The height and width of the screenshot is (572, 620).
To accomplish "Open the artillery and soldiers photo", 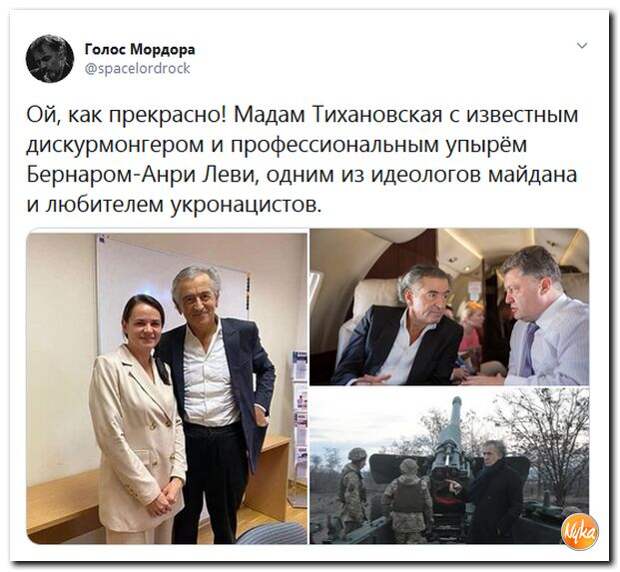I will coord(449,466).
